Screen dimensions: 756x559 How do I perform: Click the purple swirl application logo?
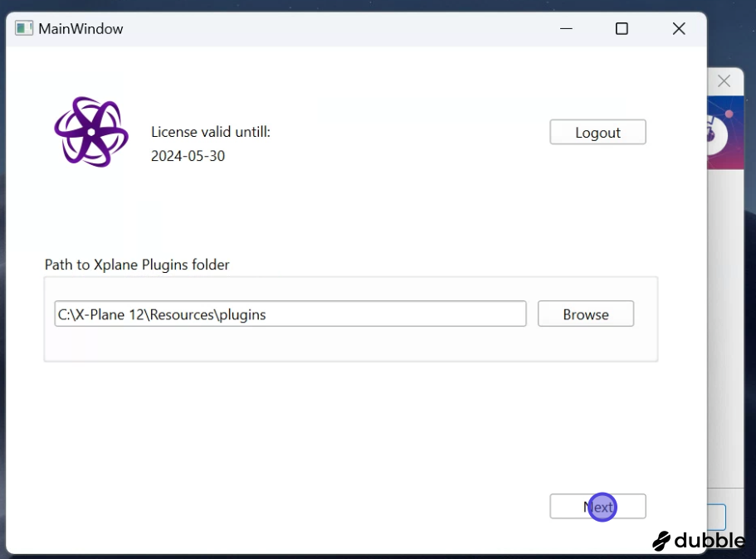tap(91, 132)
